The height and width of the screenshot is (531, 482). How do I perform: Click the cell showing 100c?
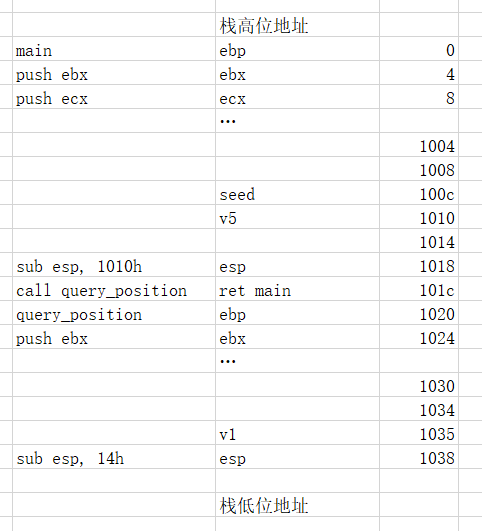pos(419,193)
